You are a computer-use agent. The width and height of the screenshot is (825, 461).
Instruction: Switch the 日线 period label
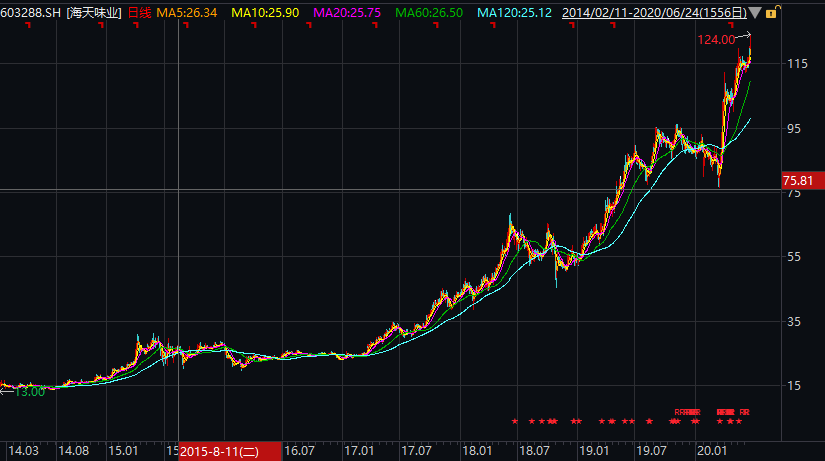click(x=139, y=13)
